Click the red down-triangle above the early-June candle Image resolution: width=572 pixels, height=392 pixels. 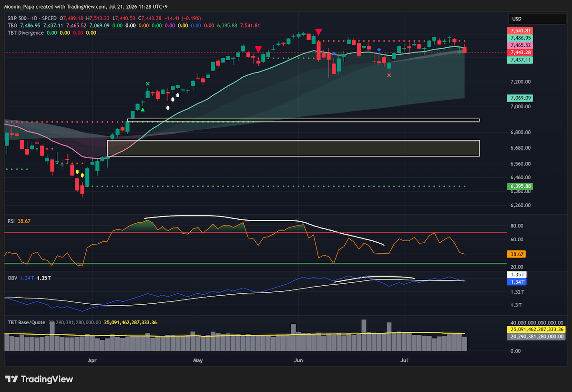318,31
